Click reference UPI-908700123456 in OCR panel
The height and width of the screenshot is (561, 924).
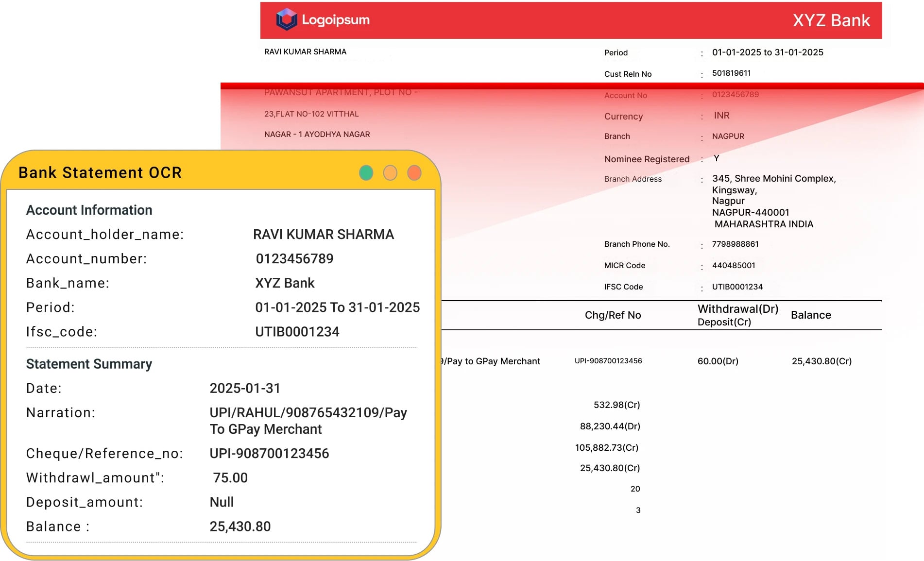(269, 453)
